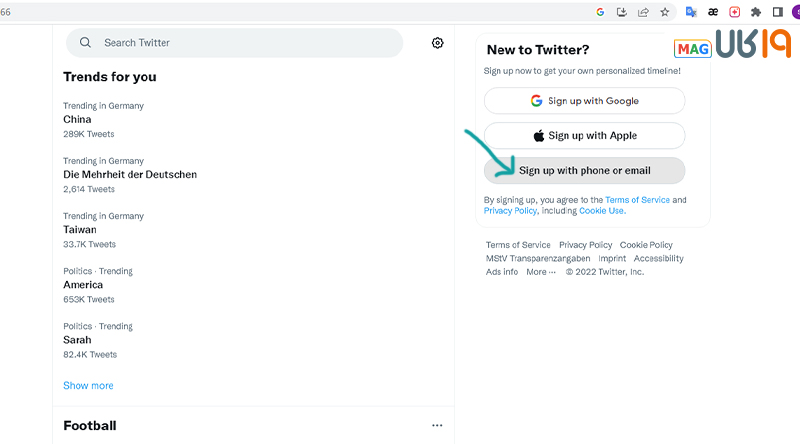
Task: Open the ae extension icon
Action: (x=713, y=12)
